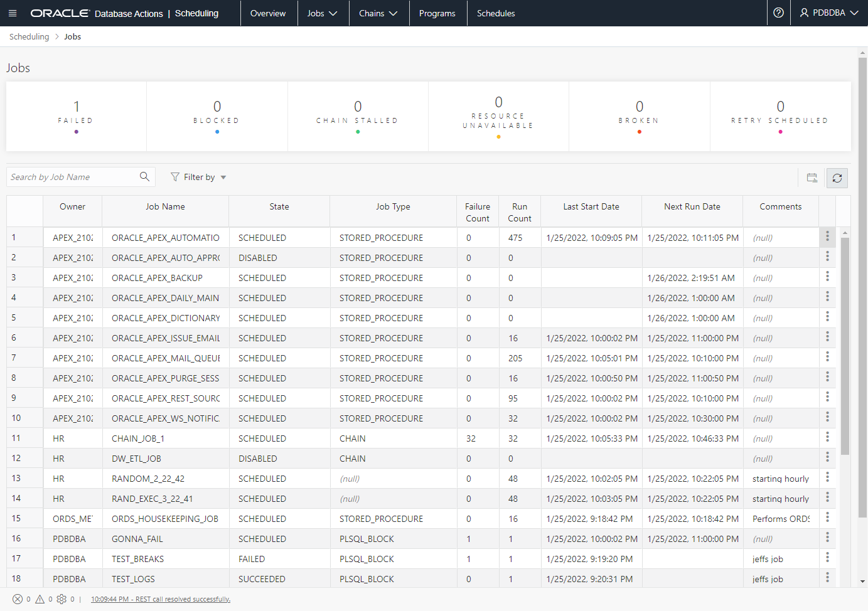868x611 pixels.
Task: Click the calendar view icon beside refresh
Action: (812, 178)
